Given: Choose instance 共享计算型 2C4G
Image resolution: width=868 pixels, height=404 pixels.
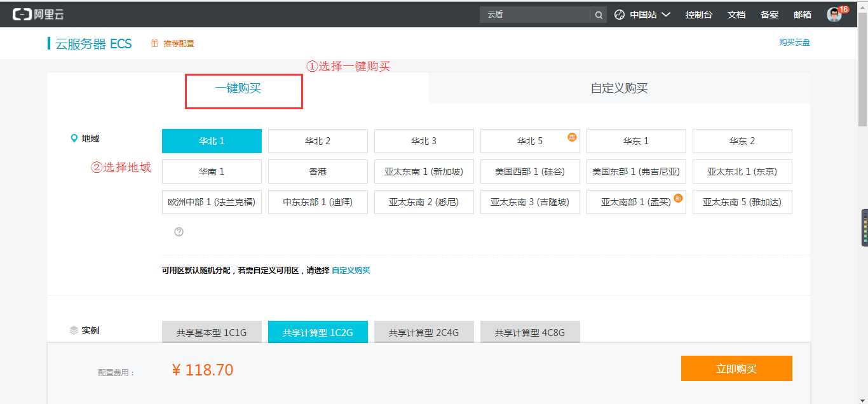Looking at the screenshot, I should pyautogui.click(x=424, y=332).
